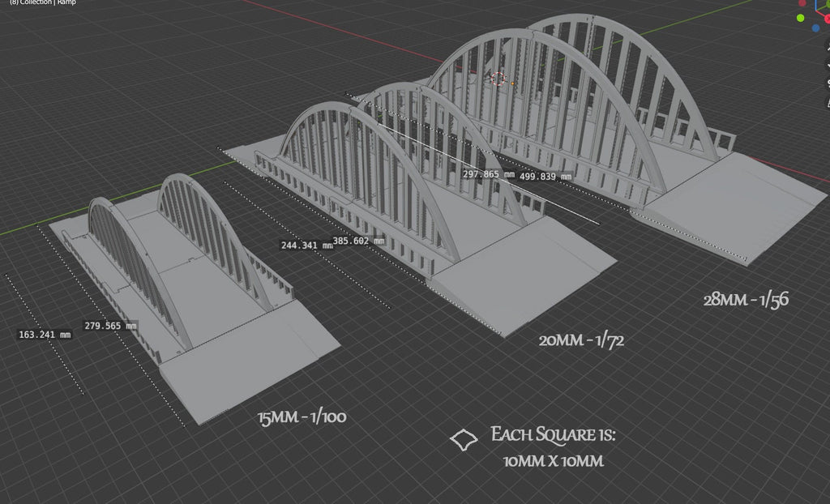
Task: Select the 163.241 mm measurement label
Action: (x=44, y=334)
